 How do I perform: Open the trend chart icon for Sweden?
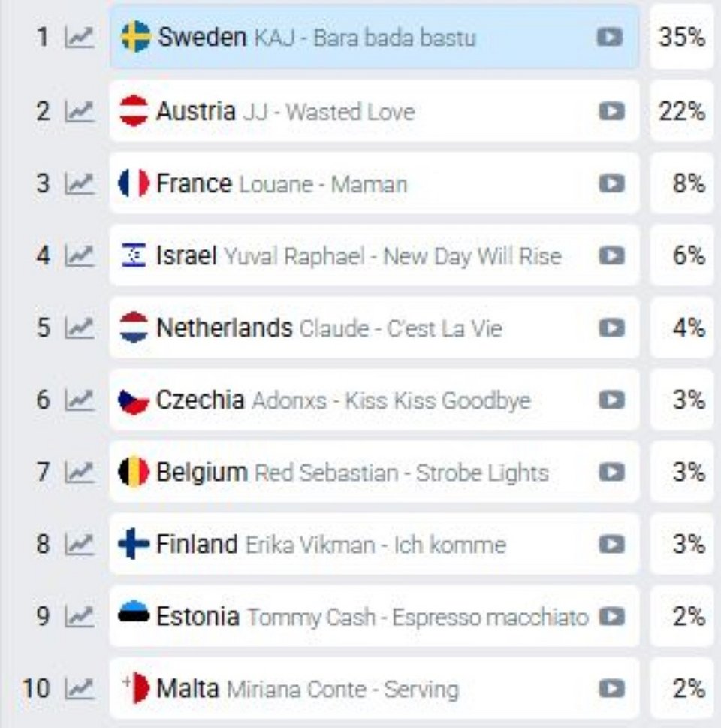pyautogui.click(x=80, y=38)
